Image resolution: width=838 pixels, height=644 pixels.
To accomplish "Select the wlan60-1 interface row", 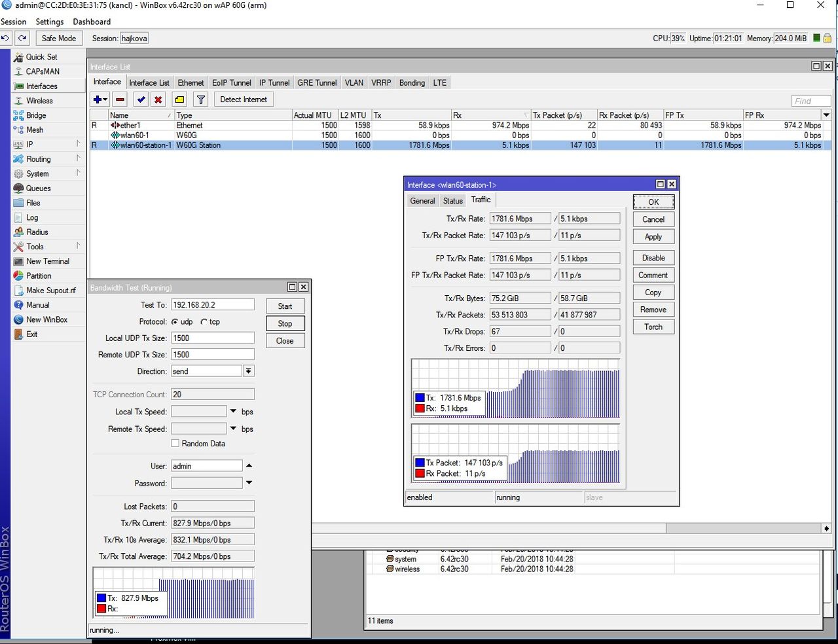I will tap(461, 135).
